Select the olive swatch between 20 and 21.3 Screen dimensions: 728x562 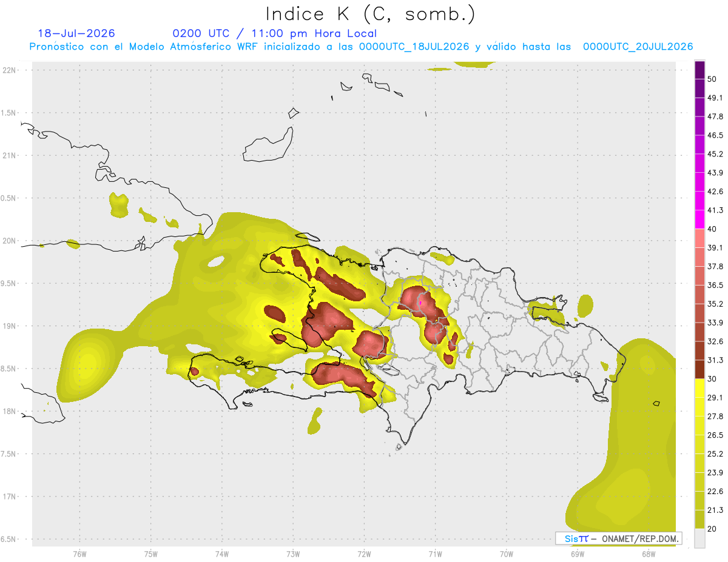699,519
